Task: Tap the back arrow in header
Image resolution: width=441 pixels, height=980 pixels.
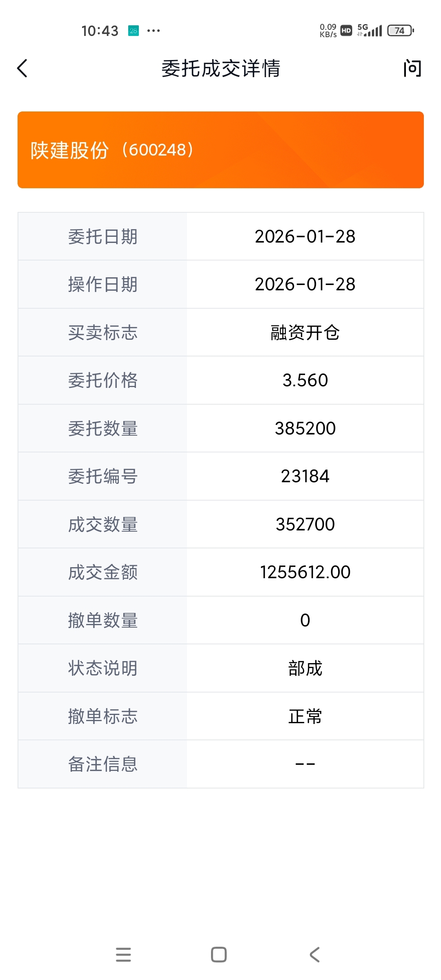Action: (23, 68)
